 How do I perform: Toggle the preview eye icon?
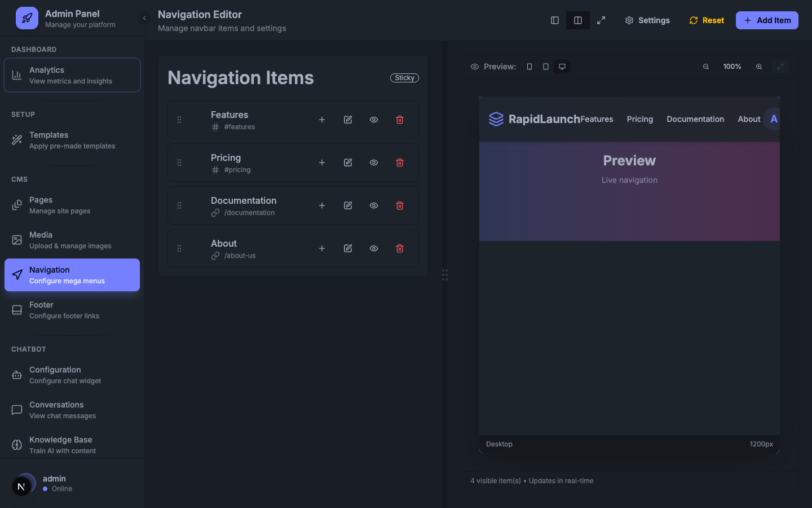[475, 67]
